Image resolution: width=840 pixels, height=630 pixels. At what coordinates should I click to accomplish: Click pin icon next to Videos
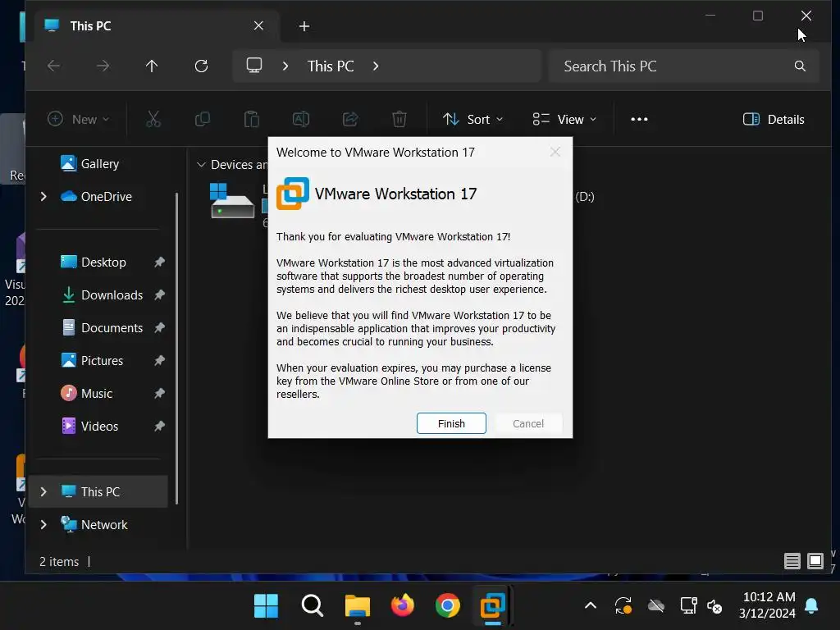(159, 426)
